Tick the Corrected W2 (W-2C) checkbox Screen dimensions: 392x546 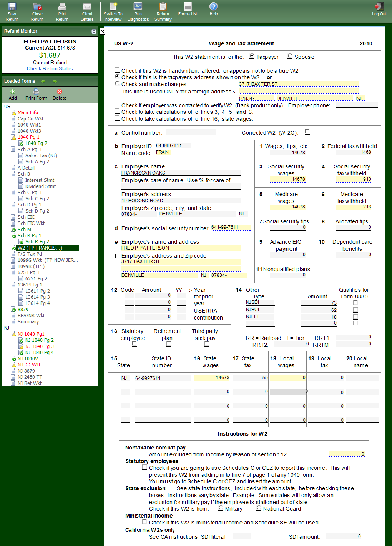tap(307, 132)
